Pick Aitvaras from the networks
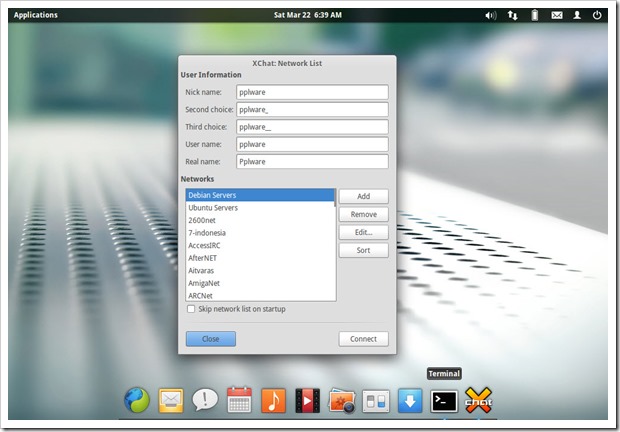 click(260, 271)
